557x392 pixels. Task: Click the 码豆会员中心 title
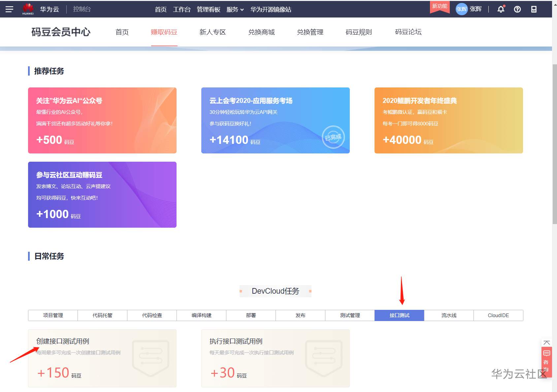pyautogui.click(x=61, y=32)
